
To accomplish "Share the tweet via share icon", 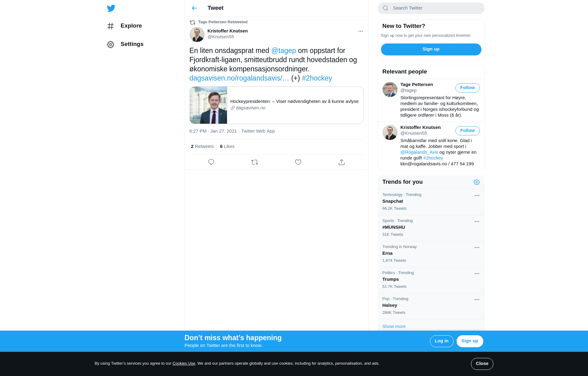I will coord(341,162).
